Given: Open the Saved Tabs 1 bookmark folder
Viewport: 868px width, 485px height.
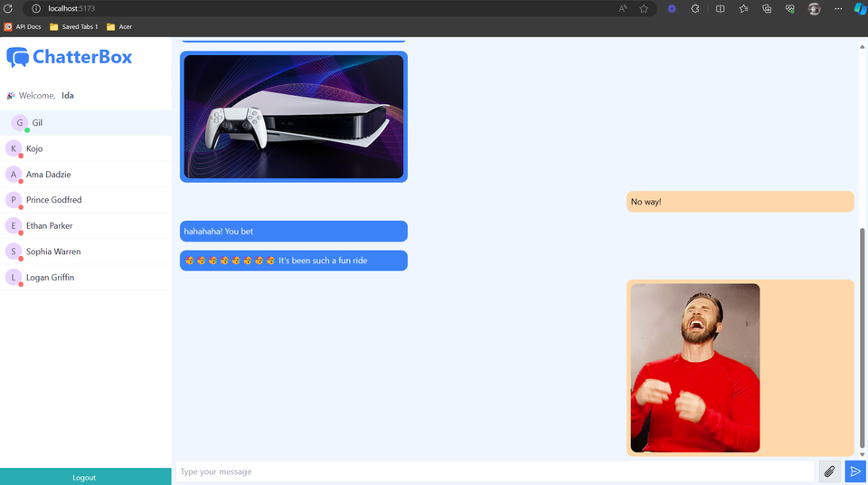Looking at the screenshot, I should (73, 26).
